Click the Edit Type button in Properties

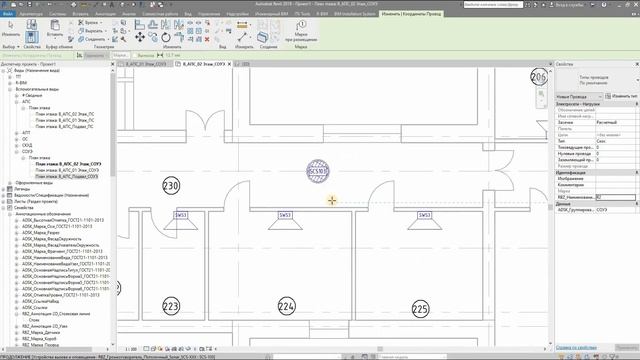[621, 96]
